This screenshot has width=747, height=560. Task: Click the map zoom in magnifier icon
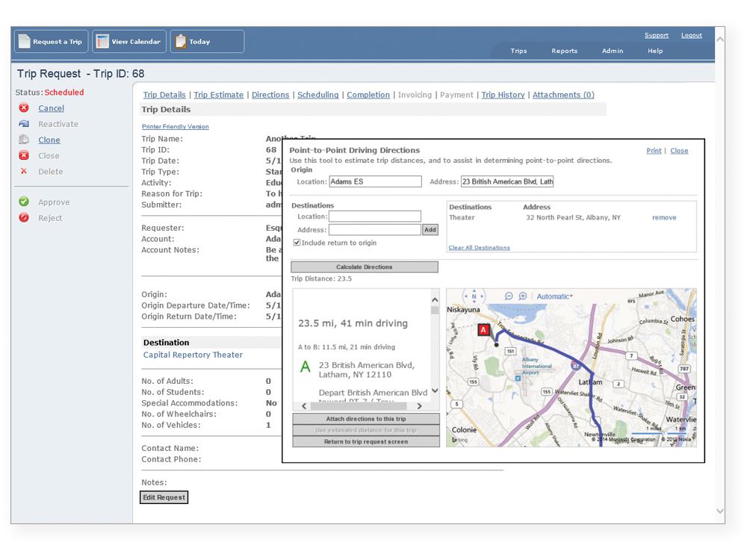523,296
